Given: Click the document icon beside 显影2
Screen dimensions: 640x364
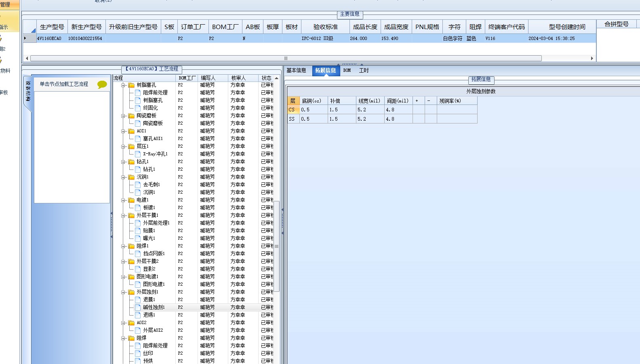Looking at the screenshot, I should pyautogui.click(x=138, y=269).
